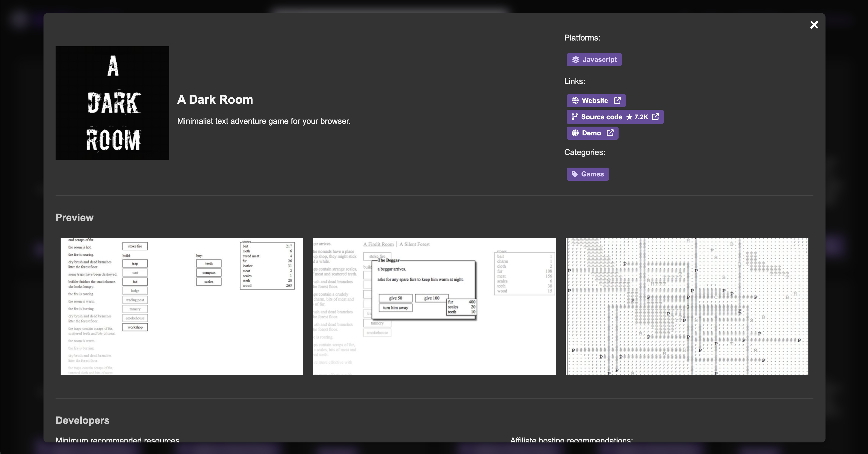Launch the Demo link

coord(592,133)
